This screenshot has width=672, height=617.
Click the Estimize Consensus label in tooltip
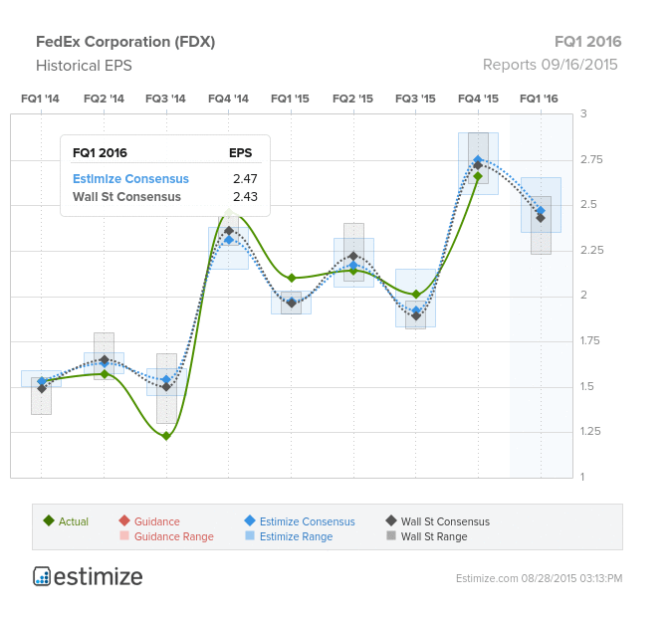(130, 179)
